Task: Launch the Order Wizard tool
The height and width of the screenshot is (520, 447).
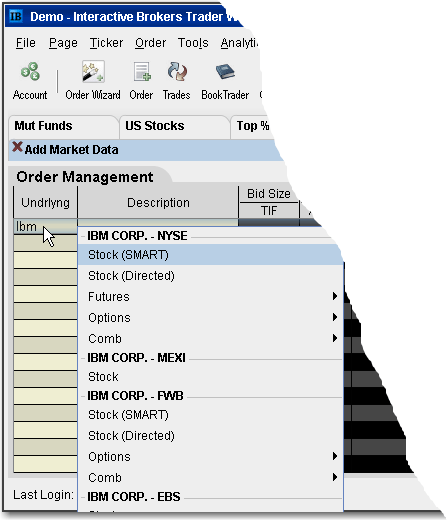Action: click(x=93, y=80)
